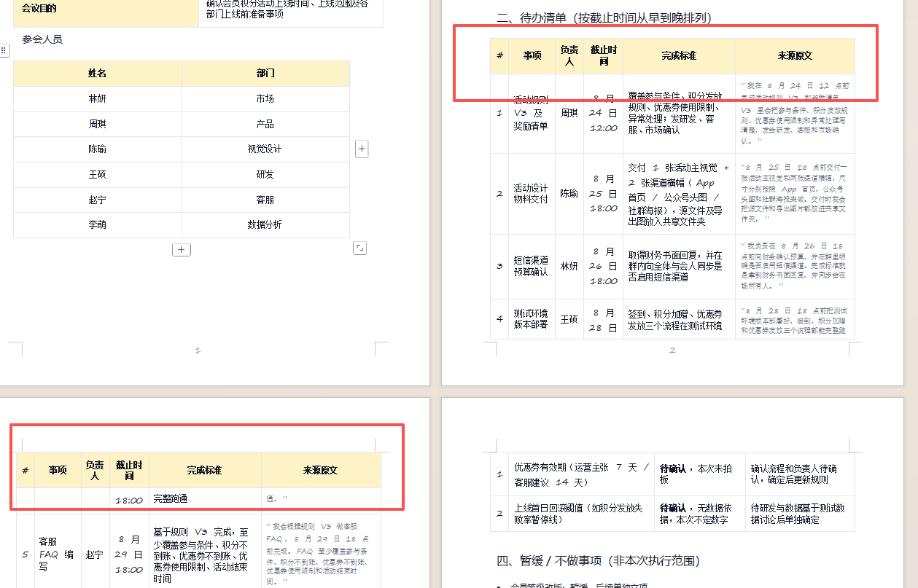Click the quote starting 我负责在8月26日

pos(795,267)
